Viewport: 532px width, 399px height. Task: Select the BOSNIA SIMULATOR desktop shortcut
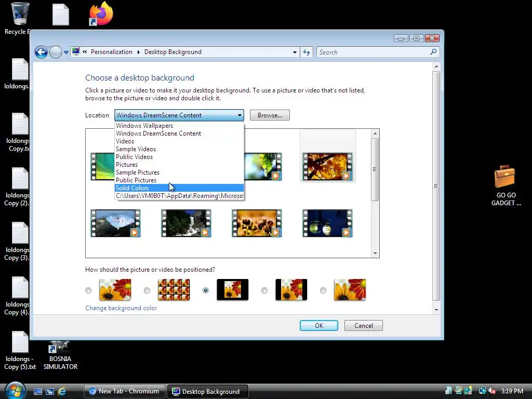60,355
